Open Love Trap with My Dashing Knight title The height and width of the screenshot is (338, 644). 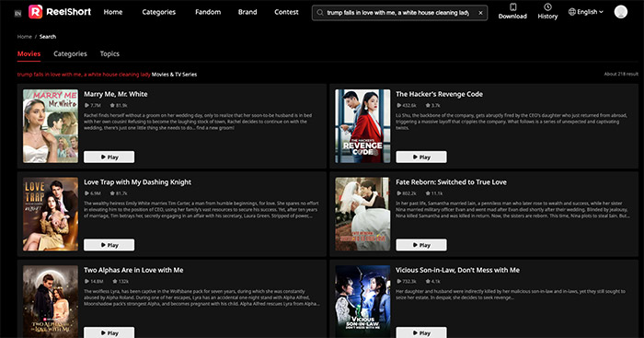pyautogui.click(x=138, y=182)
